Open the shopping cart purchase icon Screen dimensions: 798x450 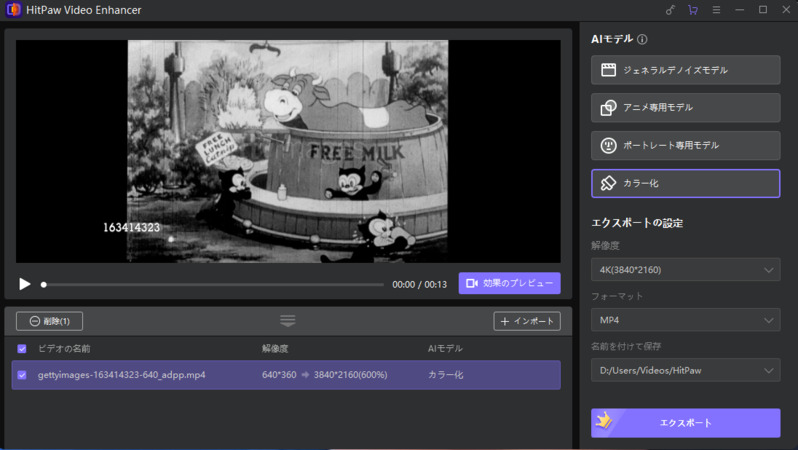693,10
